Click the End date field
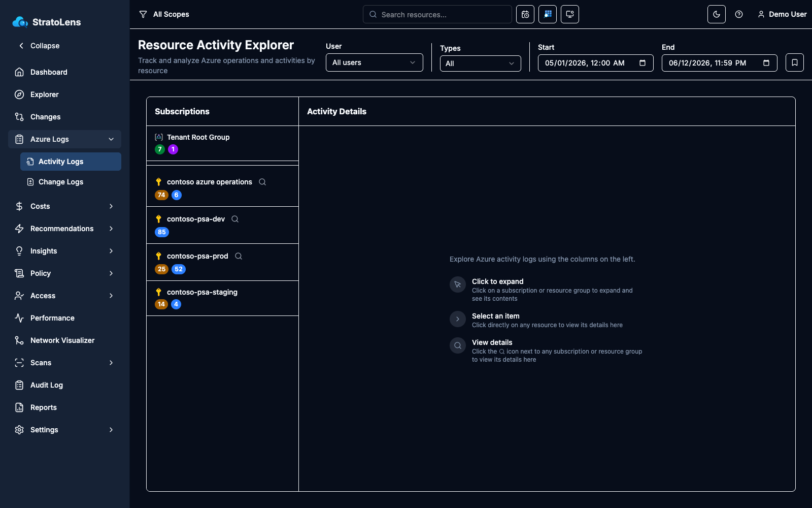This screenshot has width=812, height=508. point(720,63)
